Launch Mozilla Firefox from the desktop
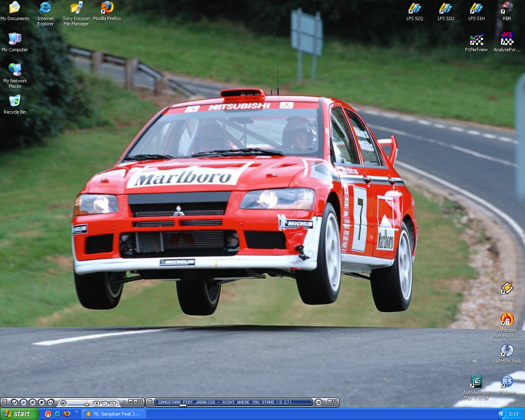 tap(107, 11)
